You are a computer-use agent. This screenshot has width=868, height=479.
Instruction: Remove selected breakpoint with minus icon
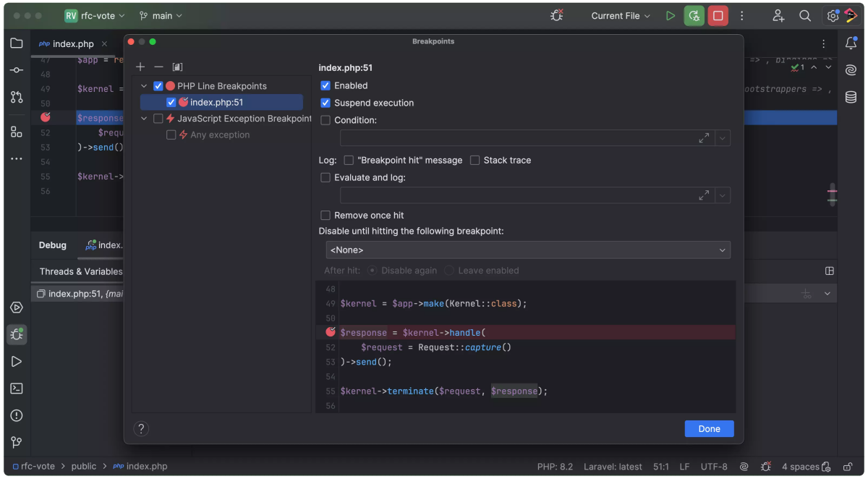(159, 67)
